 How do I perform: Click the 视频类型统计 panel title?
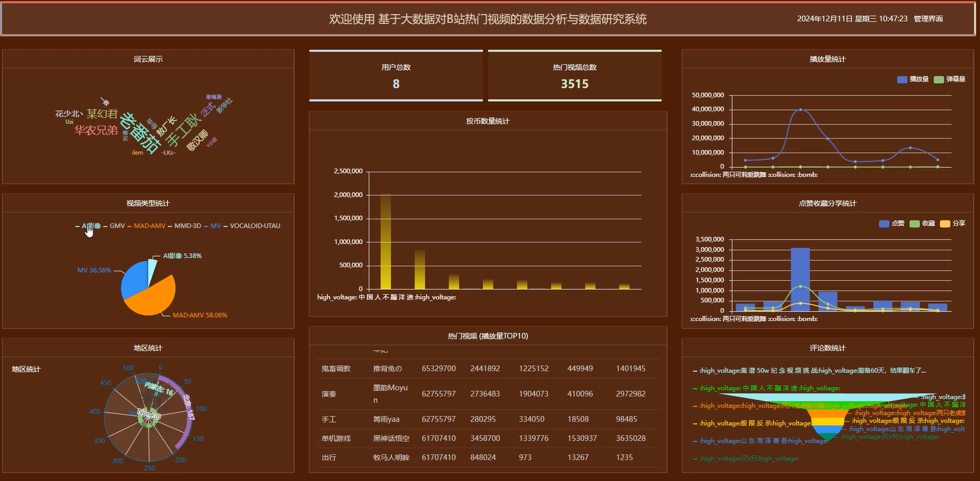[148, 203]
